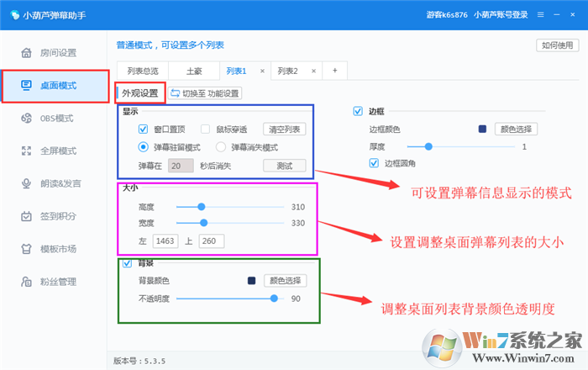Click the 高度 slider handle

pos(202,206)
